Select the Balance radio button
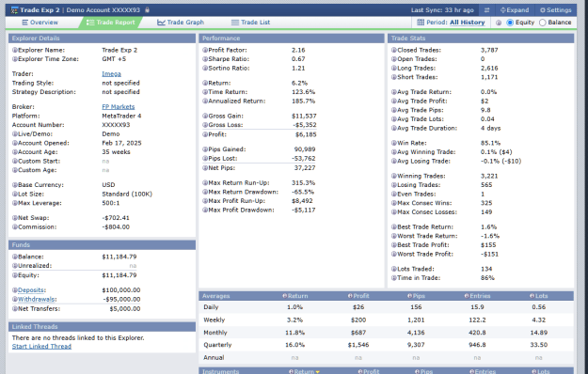 542,23
